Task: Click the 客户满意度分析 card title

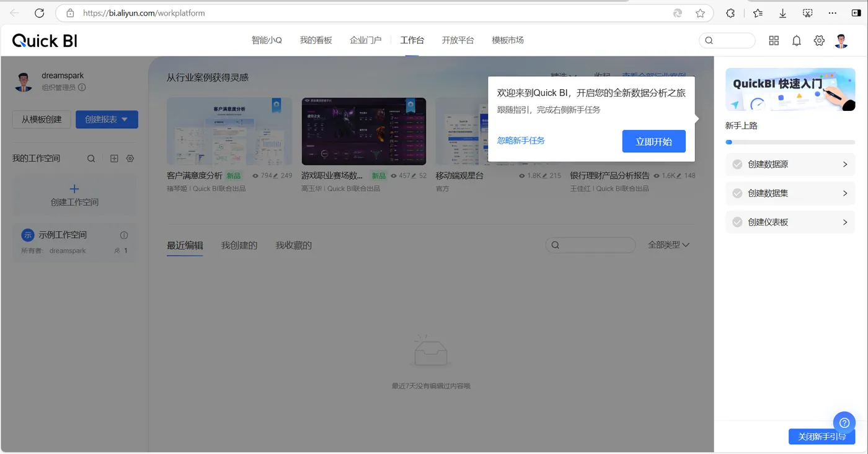Action: [x=195, y=176]
